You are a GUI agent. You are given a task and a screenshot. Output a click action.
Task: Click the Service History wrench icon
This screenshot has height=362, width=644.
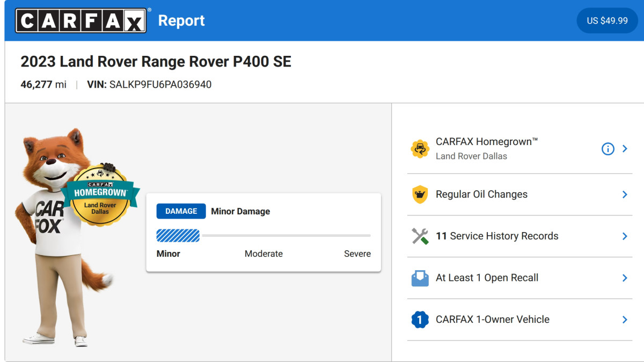coord(420,236)
